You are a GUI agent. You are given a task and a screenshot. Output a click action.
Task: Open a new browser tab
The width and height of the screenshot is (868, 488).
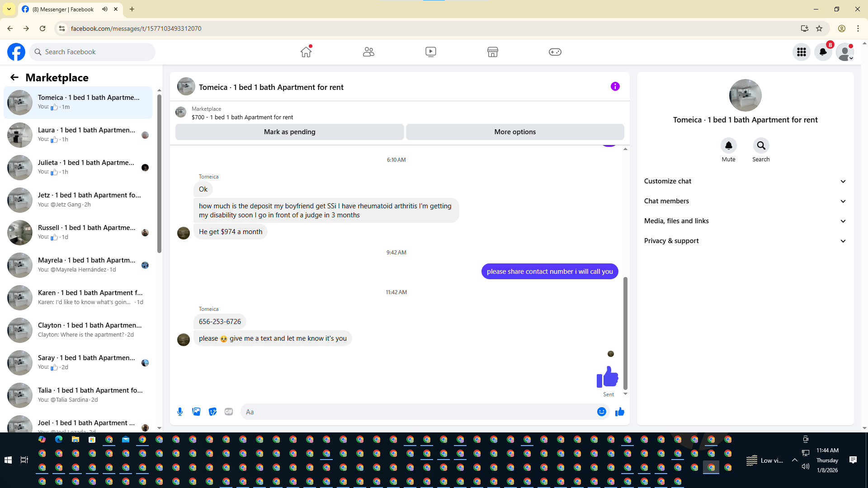coord(132,9)
